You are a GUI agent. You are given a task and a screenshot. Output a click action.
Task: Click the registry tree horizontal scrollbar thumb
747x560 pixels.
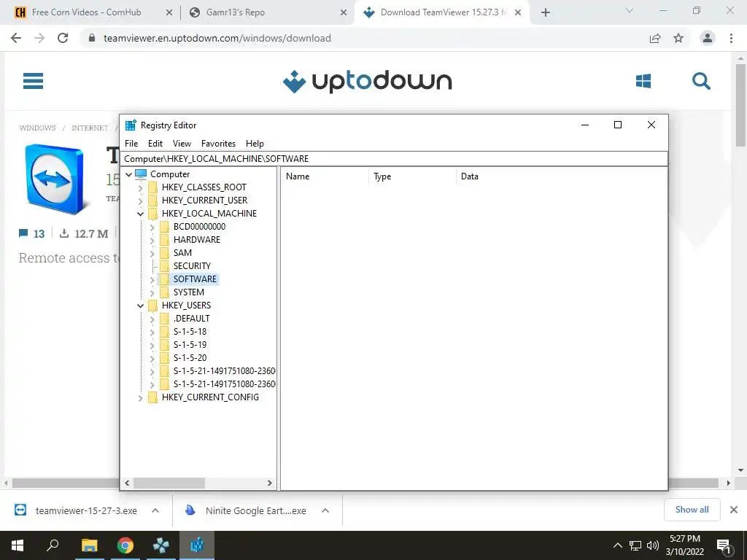[x=169, y=483]
